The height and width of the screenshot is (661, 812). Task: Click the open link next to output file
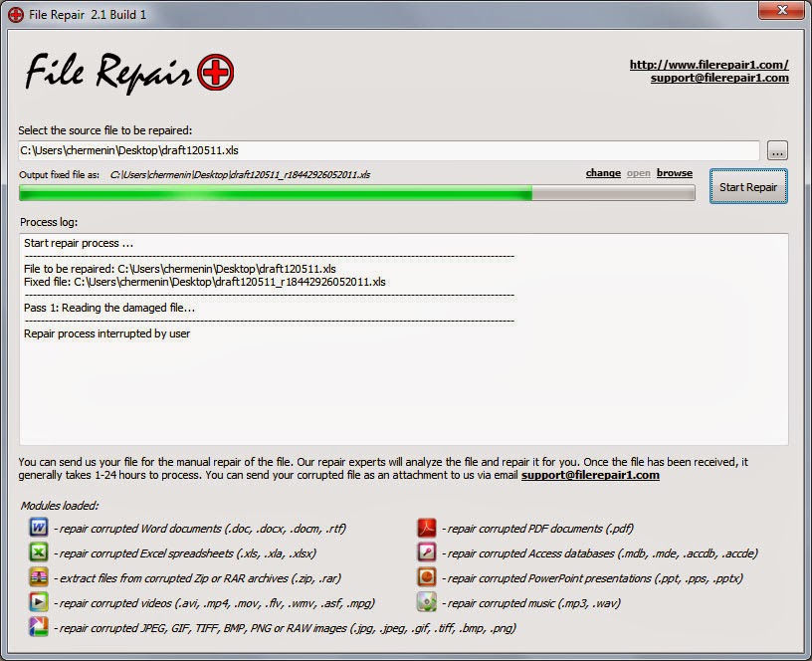pos(638,173)
